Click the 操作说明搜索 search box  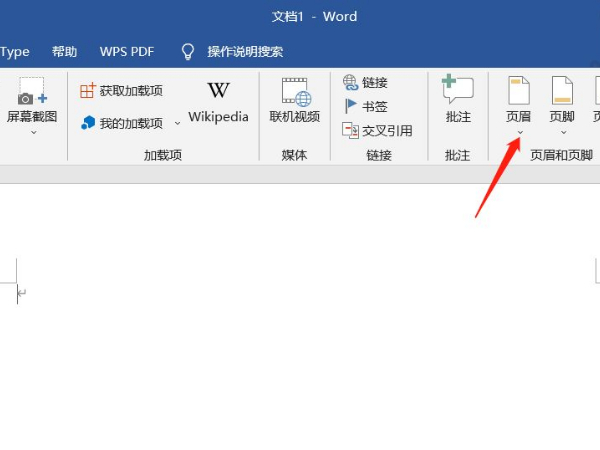tap(245, 51)
